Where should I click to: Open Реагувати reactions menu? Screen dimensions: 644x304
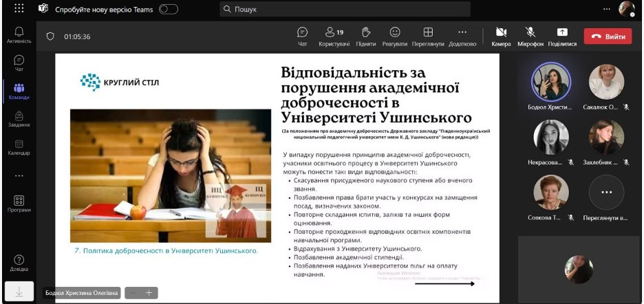coord(395,36)
